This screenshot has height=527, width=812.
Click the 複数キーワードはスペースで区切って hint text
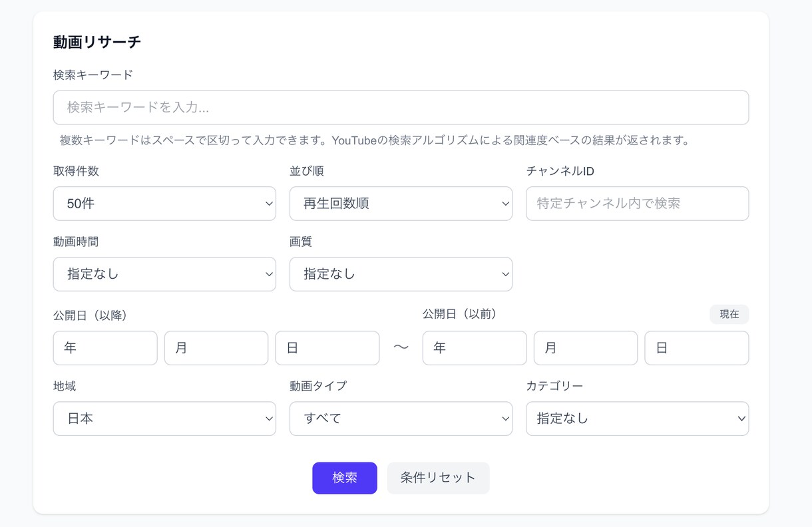pyautogui.click(x=374, y=140)
